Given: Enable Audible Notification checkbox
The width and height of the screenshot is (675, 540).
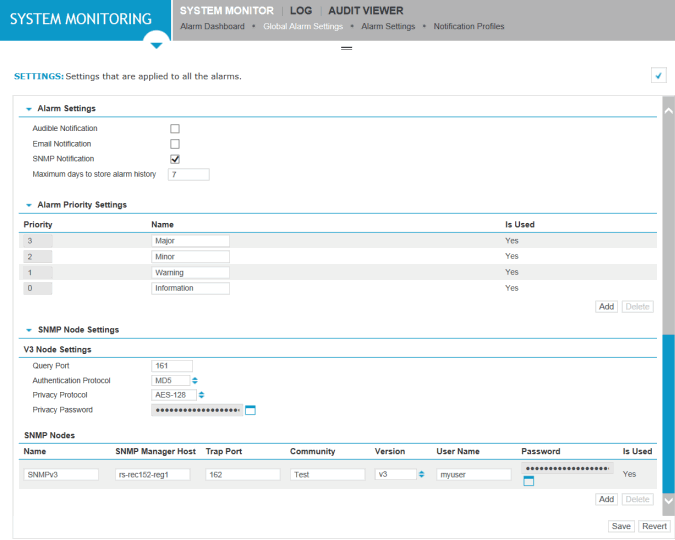Looking at the screenshot, I should click(175, 129).
